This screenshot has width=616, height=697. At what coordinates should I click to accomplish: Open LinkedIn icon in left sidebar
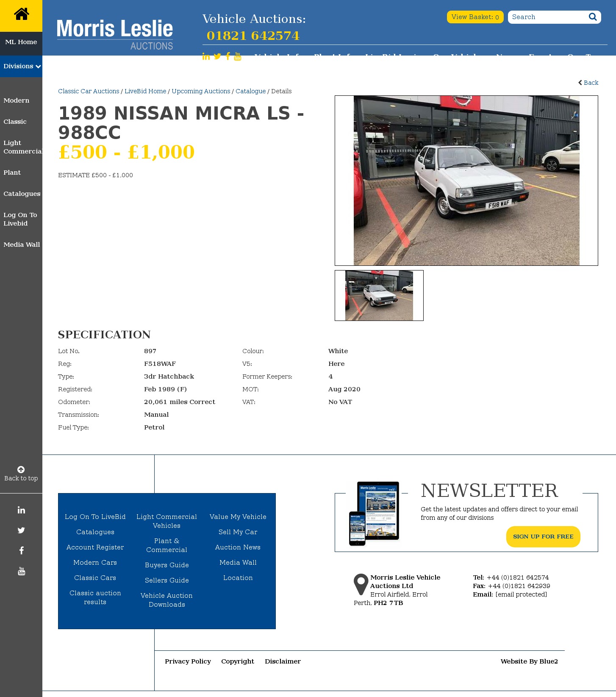click(21, 510)
